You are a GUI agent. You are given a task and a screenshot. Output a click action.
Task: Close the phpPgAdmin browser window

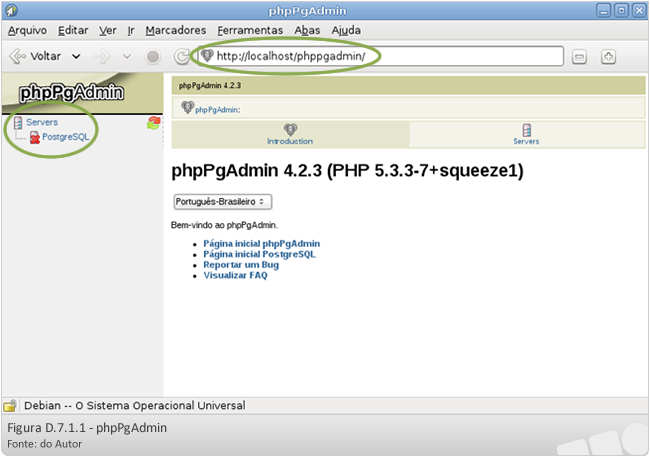(639, 11)
